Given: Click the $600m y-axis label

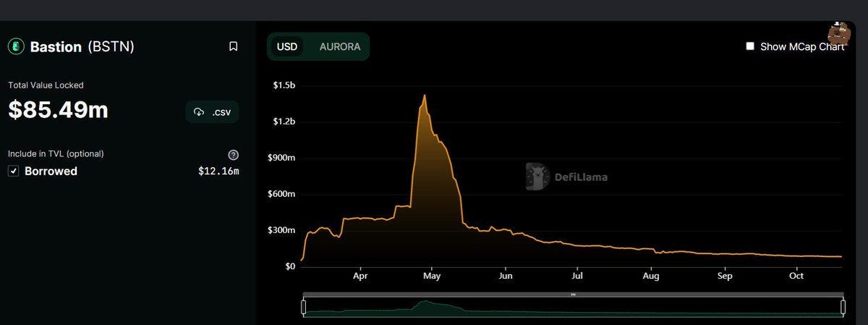Looking at the screenshot, I should pyautogui.click(x=283, y=194).
